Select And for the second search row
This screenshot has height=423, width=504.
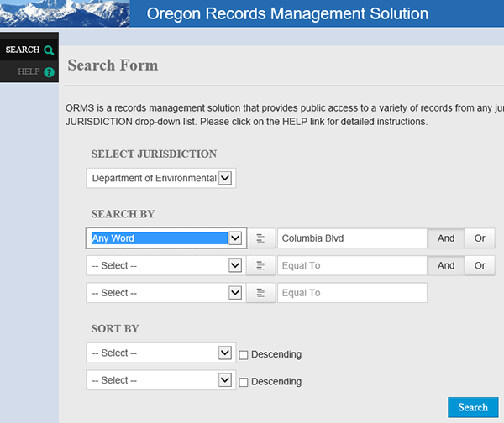[446, 266]
